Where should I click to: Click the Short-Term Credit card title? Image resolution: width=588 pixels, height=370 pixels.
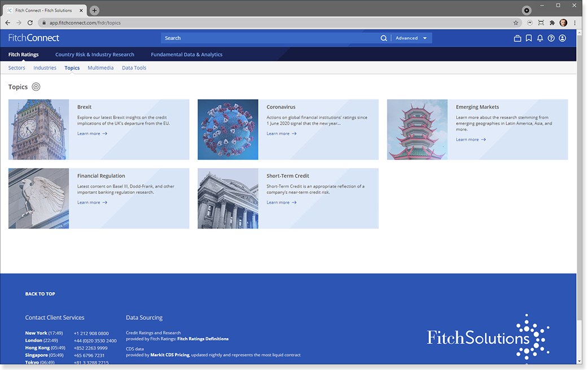[x=288, y=176]
